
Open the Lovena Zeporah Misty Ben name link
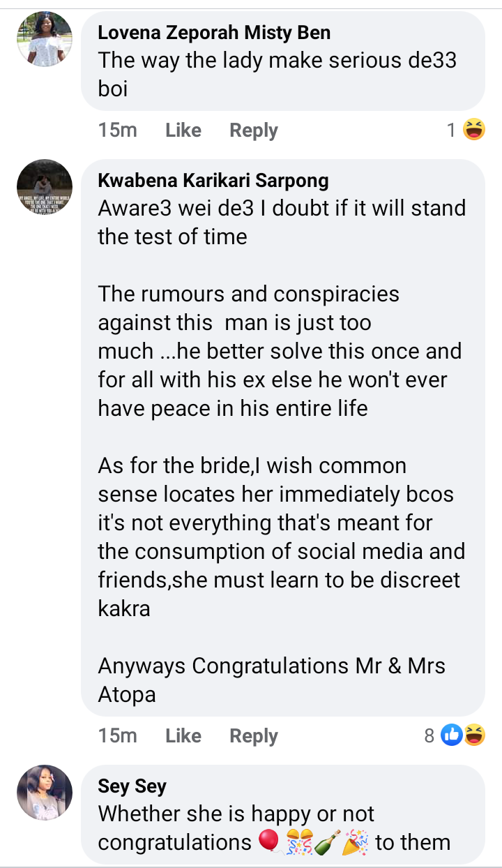coord(214,32)
